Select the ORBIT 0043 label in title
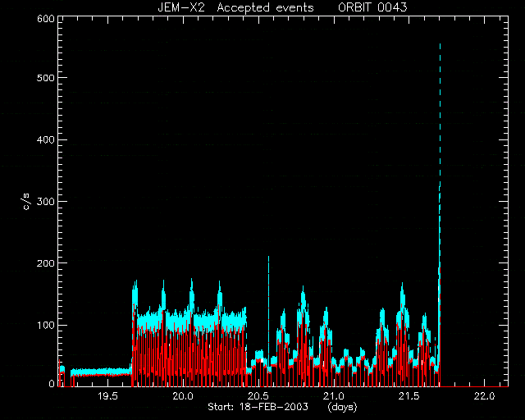 (x=372, y=7)
